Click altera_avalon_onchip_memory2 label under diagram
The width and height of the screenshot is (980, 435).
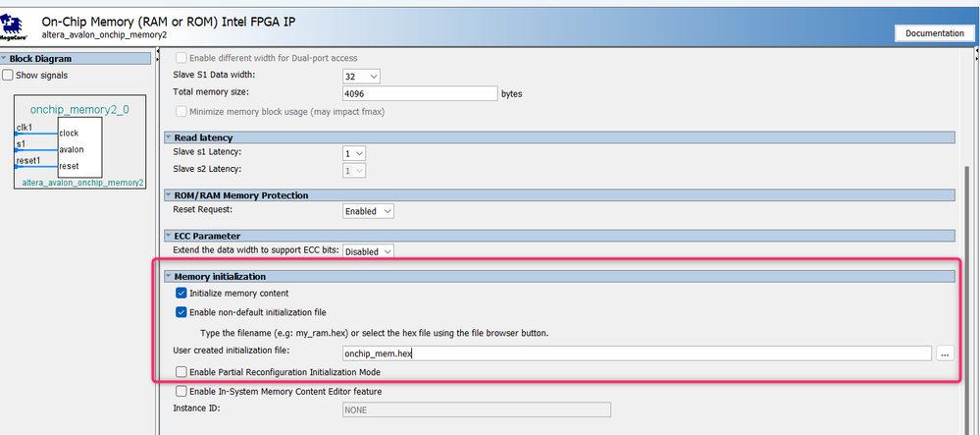coord(83,184)
